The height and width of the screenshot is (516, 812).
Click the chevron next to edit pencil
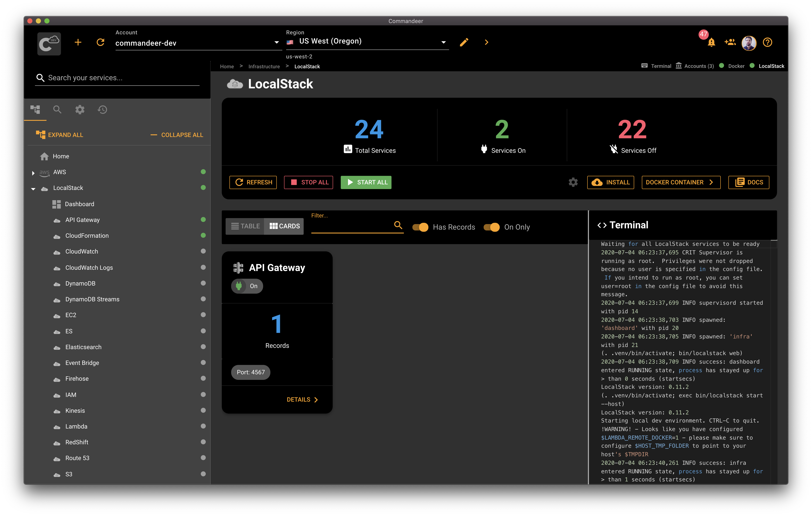(x=486, y=42)
